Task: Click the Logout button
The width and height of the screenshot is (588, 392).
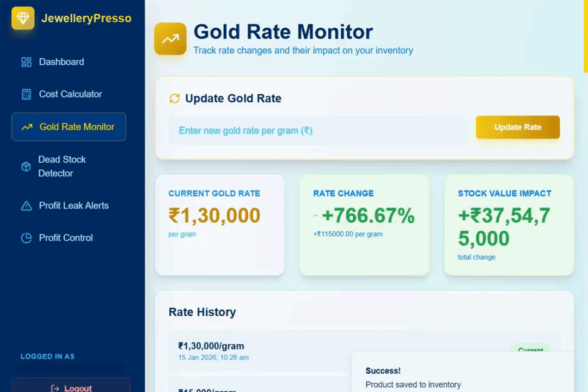Action: coord(71,385)
